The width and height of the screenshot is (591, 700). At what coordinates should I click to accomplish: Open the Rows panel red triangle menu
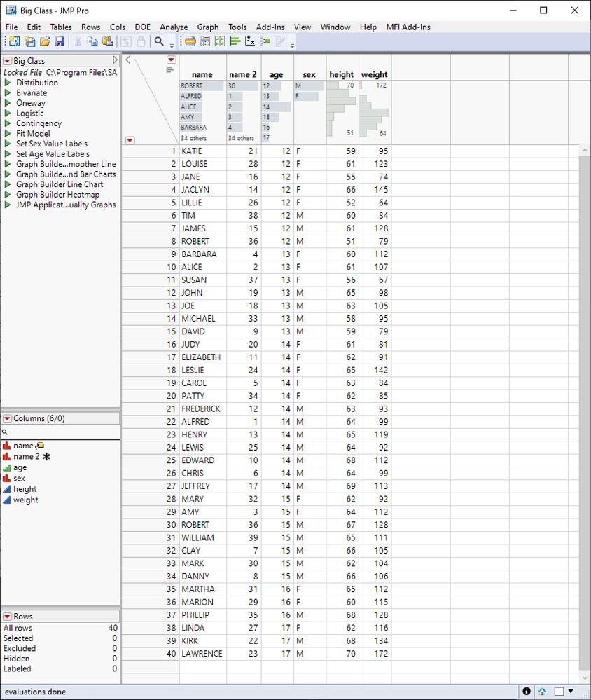pyautogui.click(x=7, y=617)
